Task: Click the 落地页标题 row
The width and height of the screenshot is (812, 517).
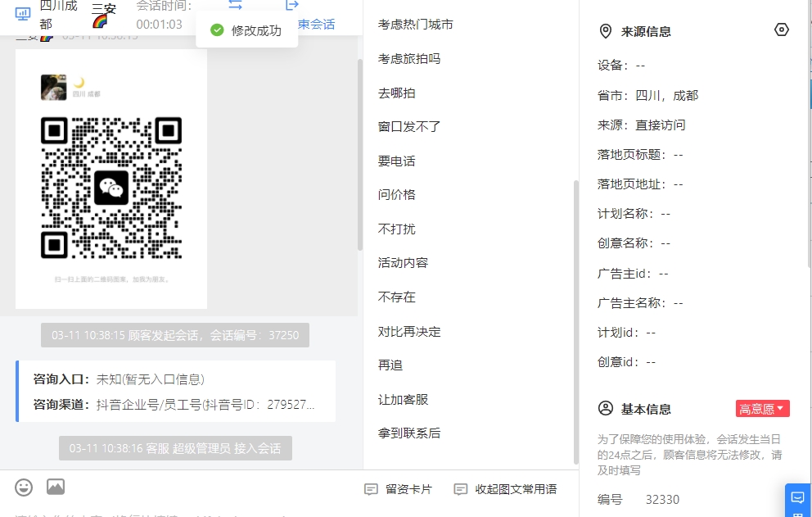Action: 640,155
